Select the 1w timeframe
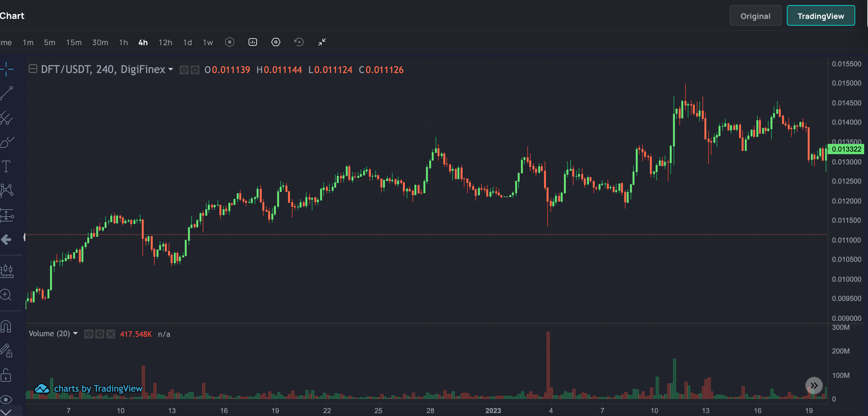868x416 pixels. [x=208, y=42]
